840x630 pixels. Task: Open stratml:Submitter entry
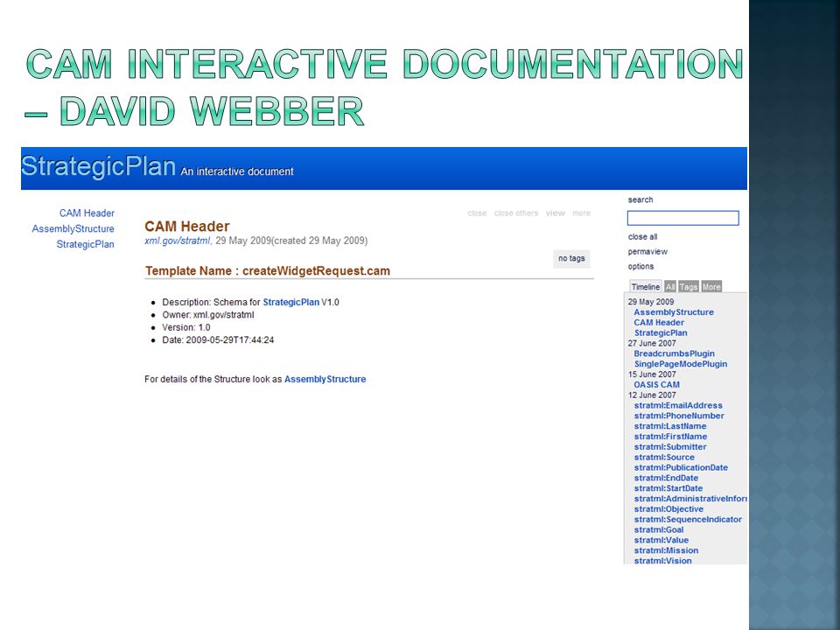tap(670, 447)
